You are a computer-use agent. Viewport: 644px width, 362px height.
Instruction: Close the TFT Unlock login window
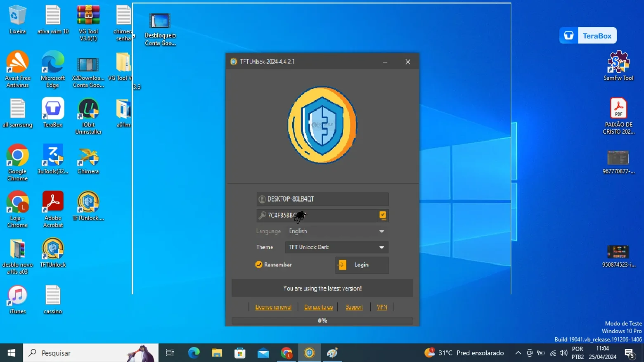[408, 62]
